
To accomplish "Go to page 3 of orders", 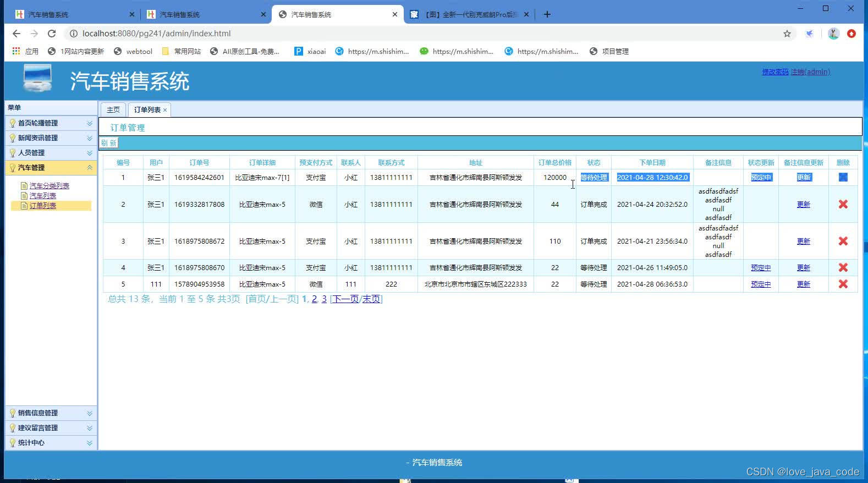I will [324, 299].
